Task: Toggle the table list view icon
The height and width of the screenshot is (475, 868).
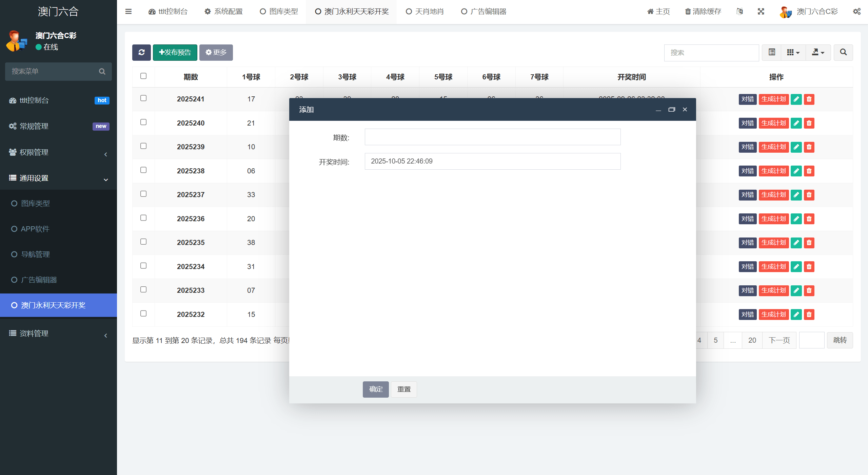Action: tap(772, 52)
